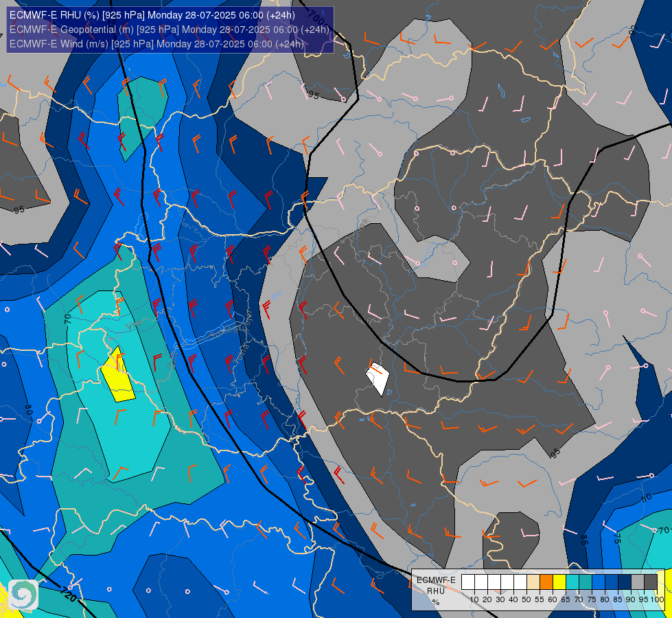This screenshot has height=618, width=672.
Task: Click the 720 geopotential contour label
Action: pos(69,595)
